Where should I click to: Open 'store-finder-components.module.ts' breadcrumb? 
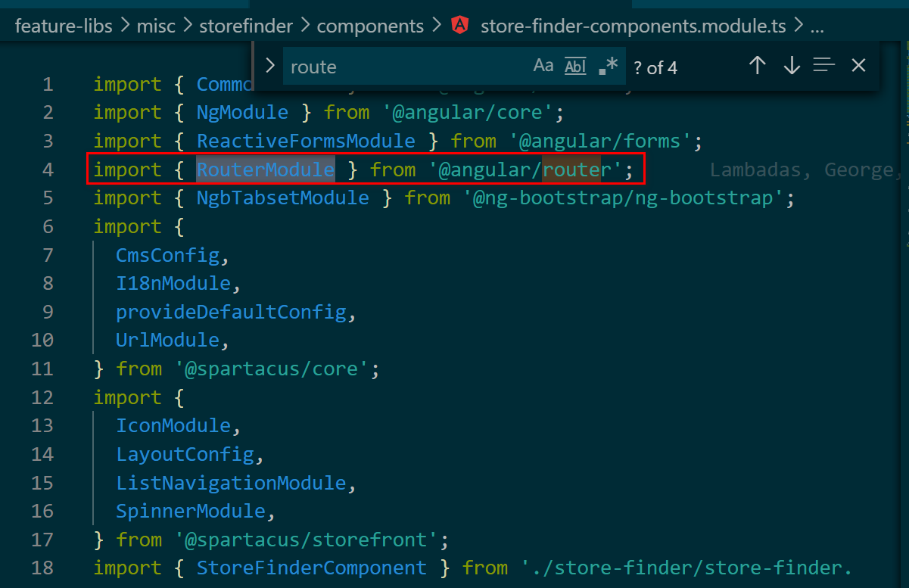632,26
